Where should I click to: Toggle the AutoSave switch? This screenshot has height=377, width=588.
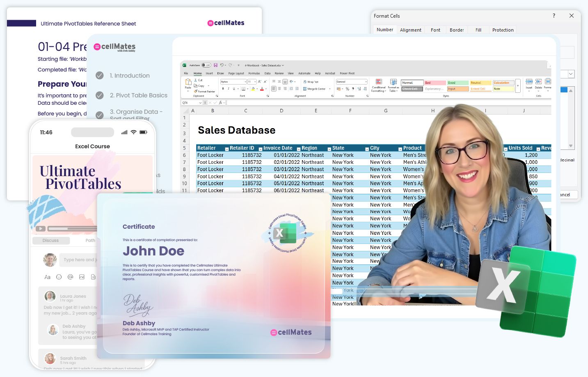[206, 65]
